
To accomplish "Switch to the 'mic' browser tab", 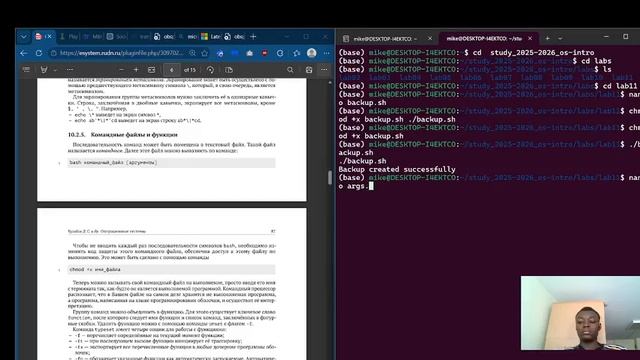I will 188,37.
